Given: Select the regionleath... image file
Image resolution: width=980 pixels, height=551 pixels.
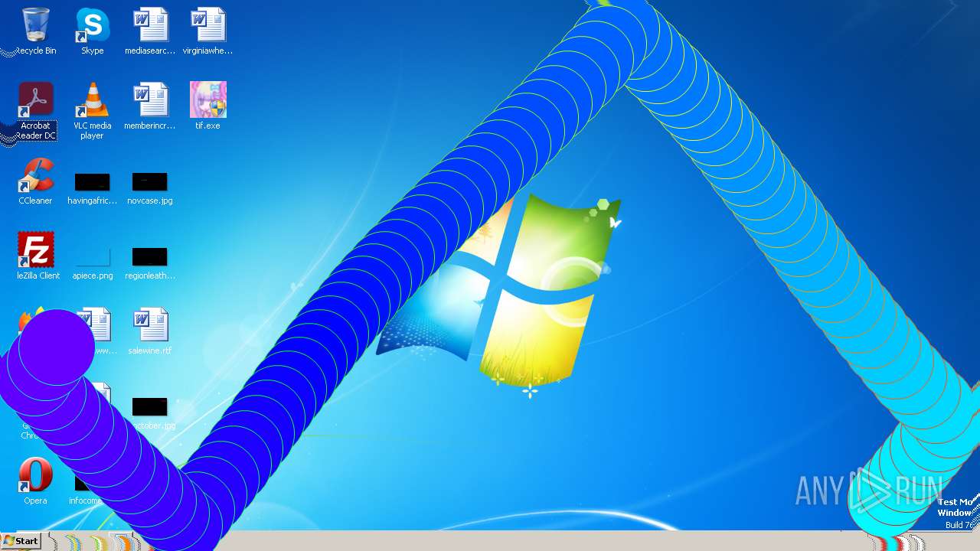Looking at the screenshot, I should (x=150, y=264).
